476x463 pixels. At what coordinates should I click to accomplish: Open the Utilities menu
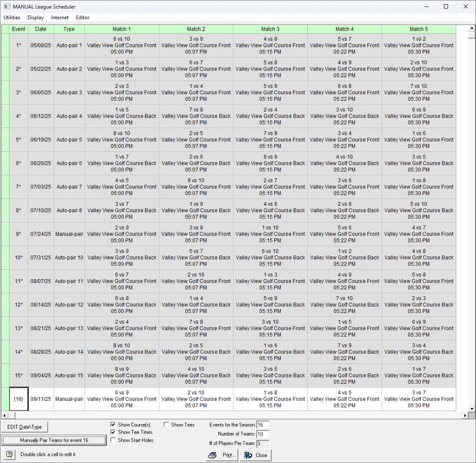pyautogui.click(x=12, y=18)
